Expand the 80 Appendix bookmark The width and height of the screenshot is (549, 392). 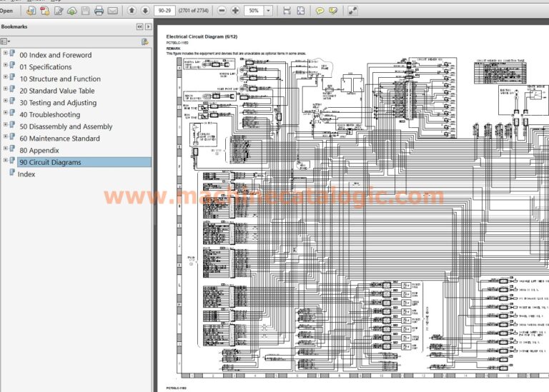pyautogui.click(x=5, y=149)
